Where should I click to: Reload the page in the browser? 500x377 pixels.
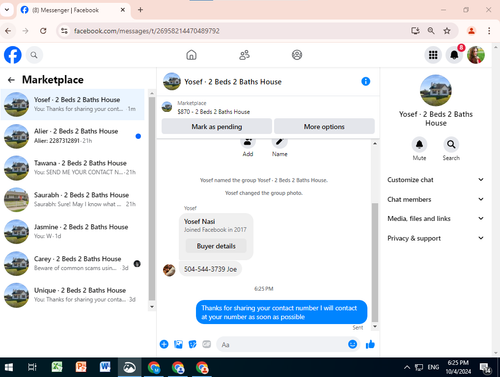coord(43,31)
